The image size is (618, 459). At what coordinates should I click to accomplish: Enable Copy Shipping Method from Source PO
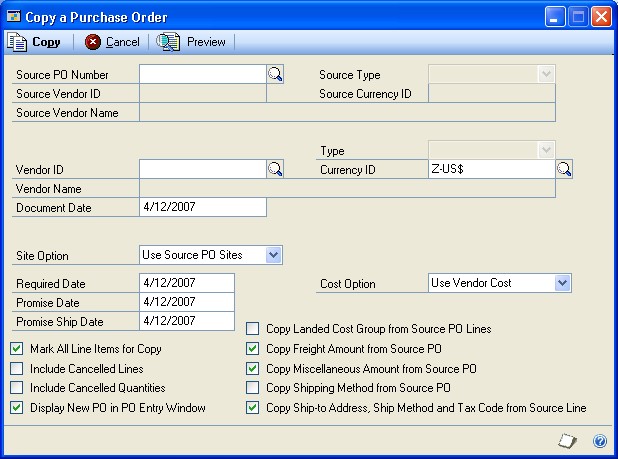(253, 388)
